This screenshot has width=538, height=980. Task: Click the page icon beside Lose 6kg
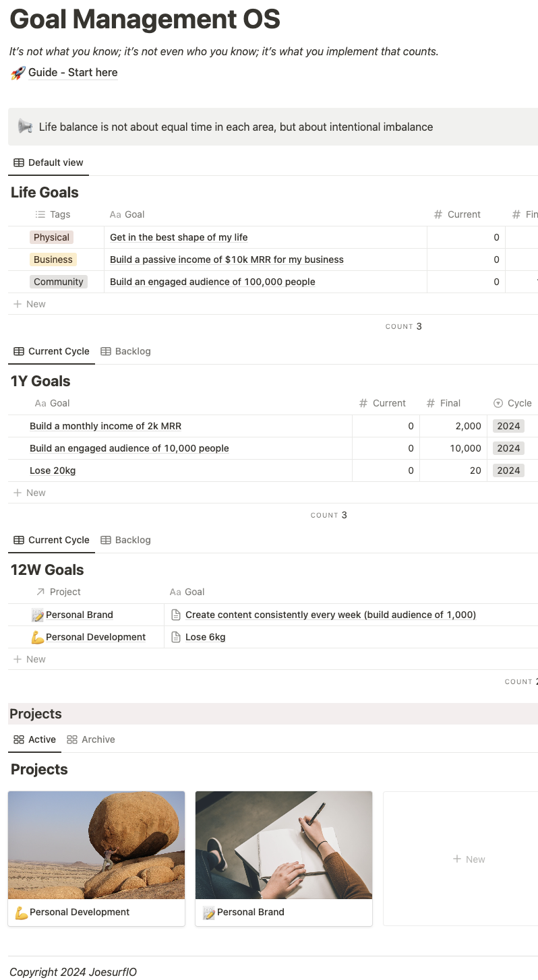point(176,637)
